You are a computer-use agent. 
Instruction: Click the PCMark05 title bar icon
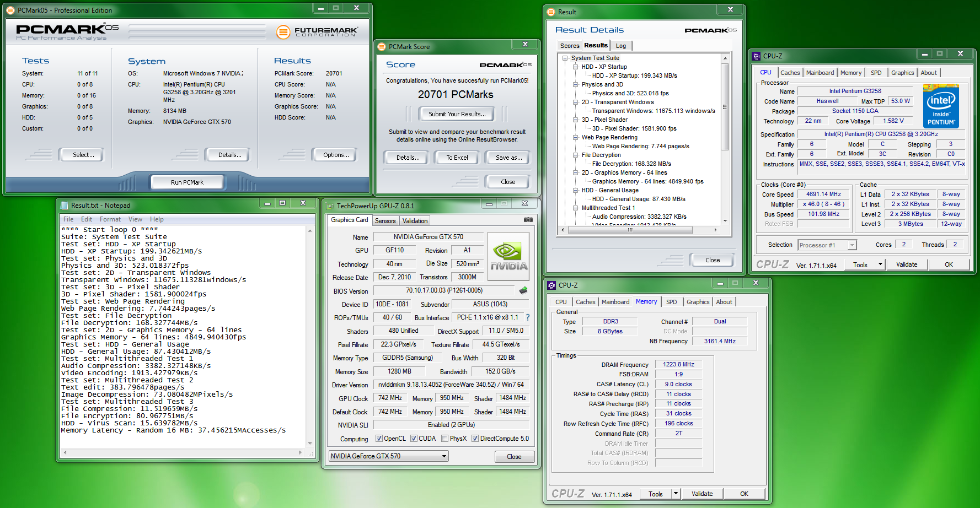click(11, 10)
